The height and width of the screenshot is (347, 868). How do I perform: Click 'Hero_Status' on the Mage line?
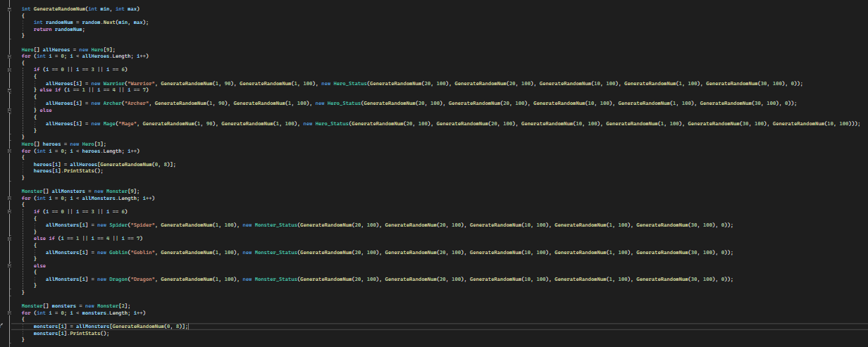(331, 123)
